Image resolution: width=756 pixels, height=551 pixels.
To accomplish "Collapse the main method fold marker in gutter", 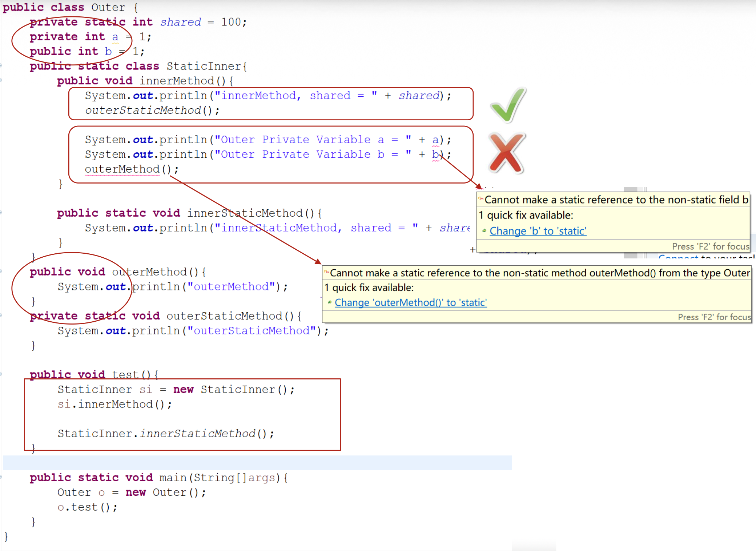I will tap(1, 477).
